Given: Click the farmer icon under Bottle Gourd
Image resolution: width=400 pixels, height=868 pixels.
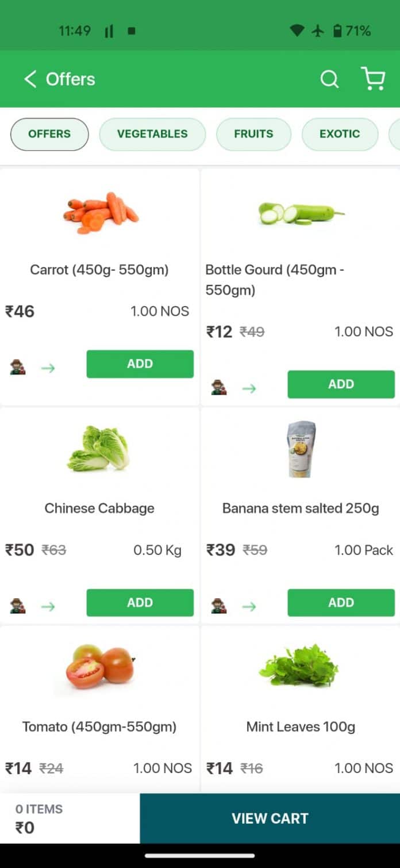Looking at the screenshot, I should click(x=219, y=388).
